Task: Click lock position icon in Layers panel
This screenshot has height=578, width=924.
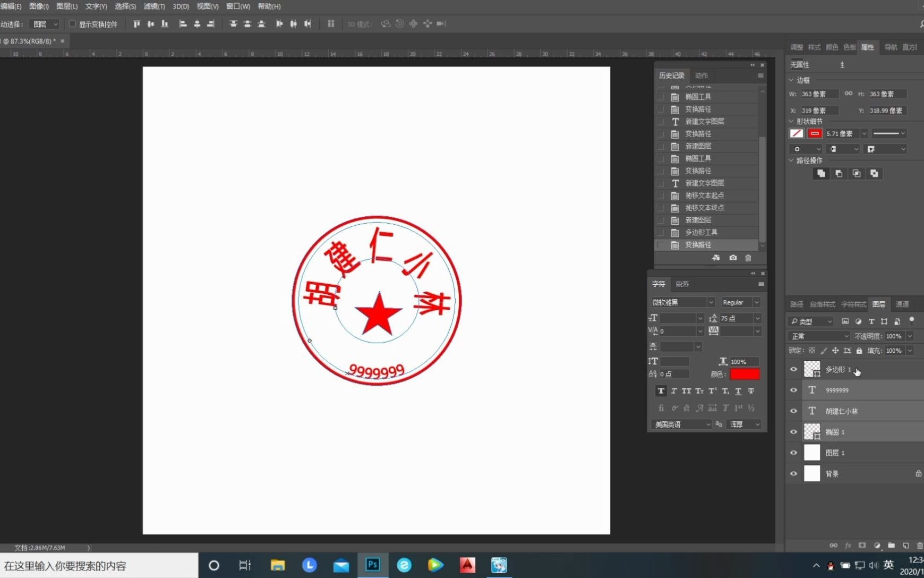Action: [835, 351]
